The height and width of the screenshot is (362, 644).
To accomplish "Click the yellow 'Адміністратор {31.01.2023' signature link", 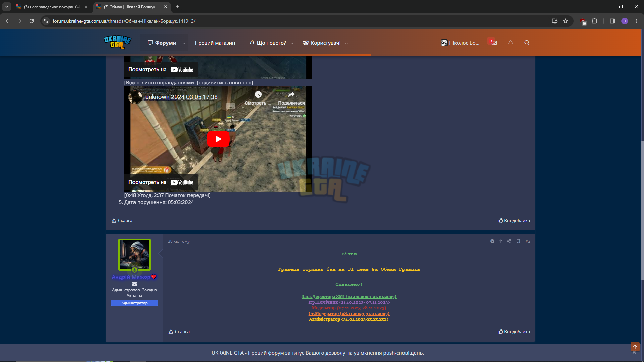I will coord(349,319).
